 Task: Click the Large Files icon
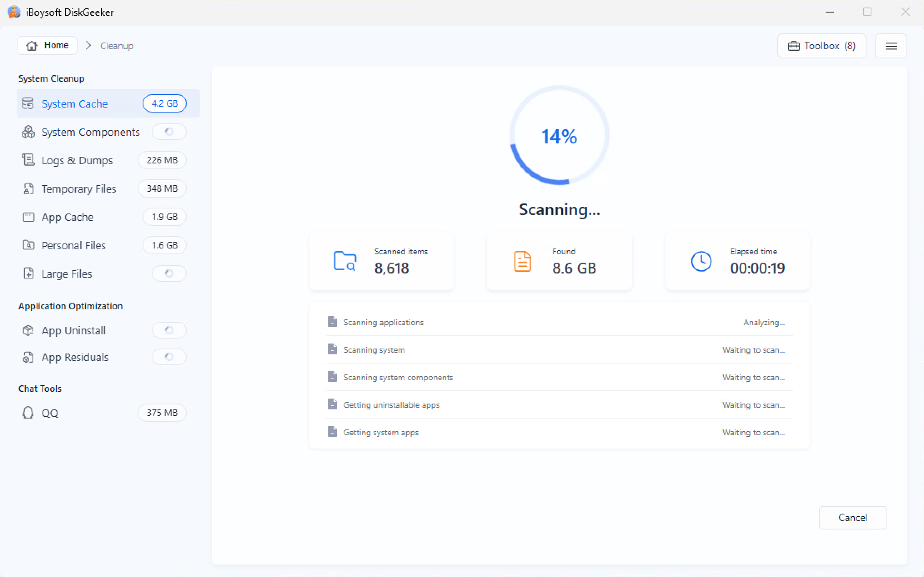28,273
